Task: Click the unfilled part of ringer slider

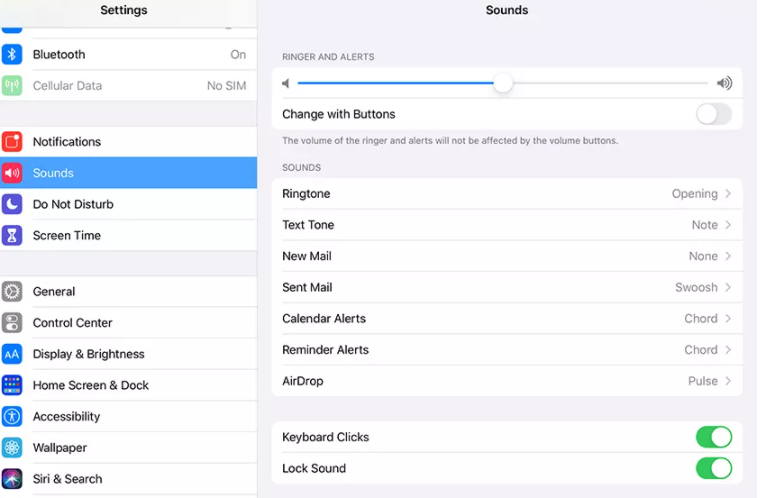Action: (x=610, y=83)
